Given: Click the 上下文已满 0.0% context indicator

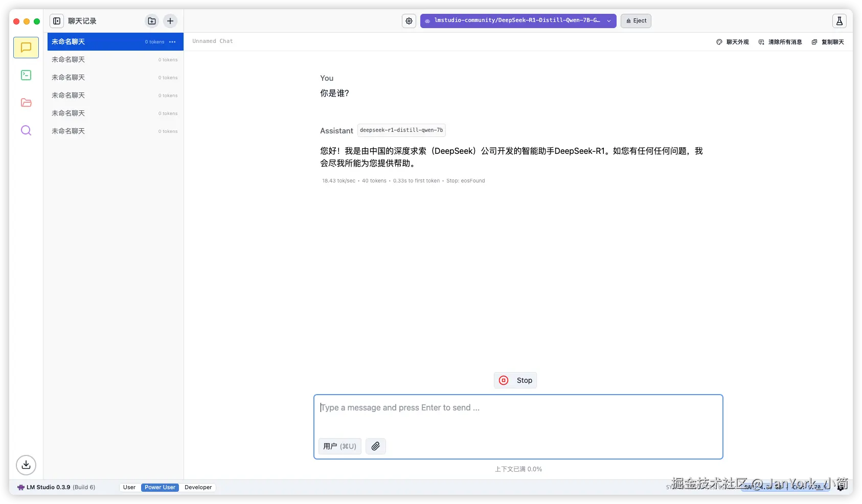Looking at the screenshot, I should (518, 469).
